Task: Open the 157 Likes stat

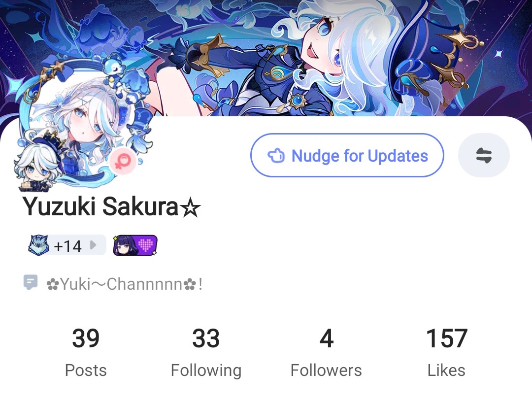Action: [446, 352]
